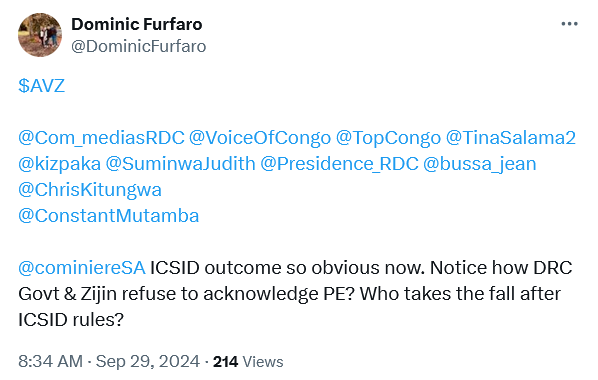Open the @bussa_jean mention
The height and width of the screenshot is (380, 598).
point(480,164)
